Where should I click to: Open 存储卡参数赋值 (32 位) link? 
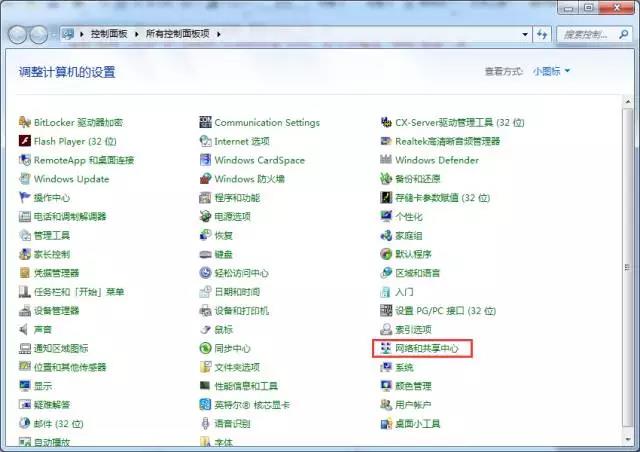pyautogui.click(x=442, y=198)
